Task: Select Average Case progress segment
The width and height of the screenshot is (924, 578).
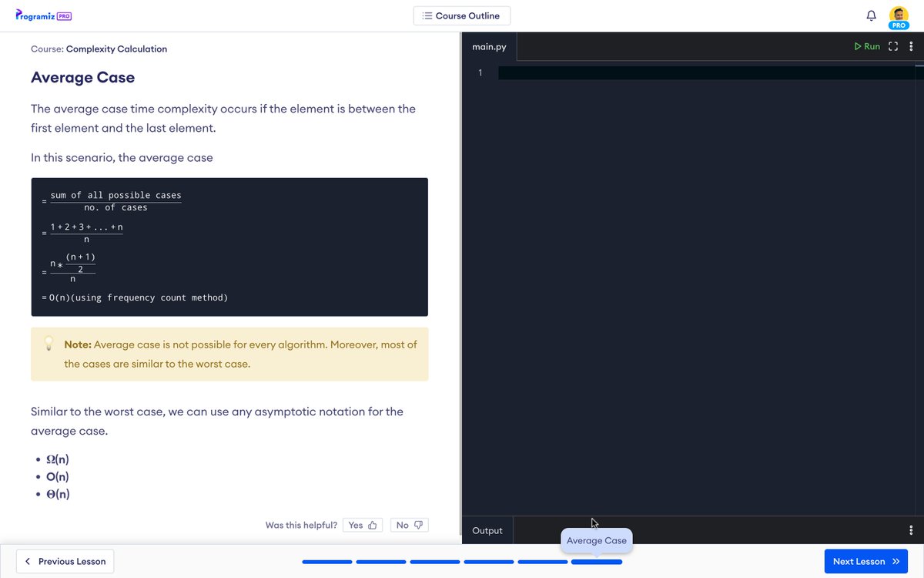Action: [x=597, y=562]
